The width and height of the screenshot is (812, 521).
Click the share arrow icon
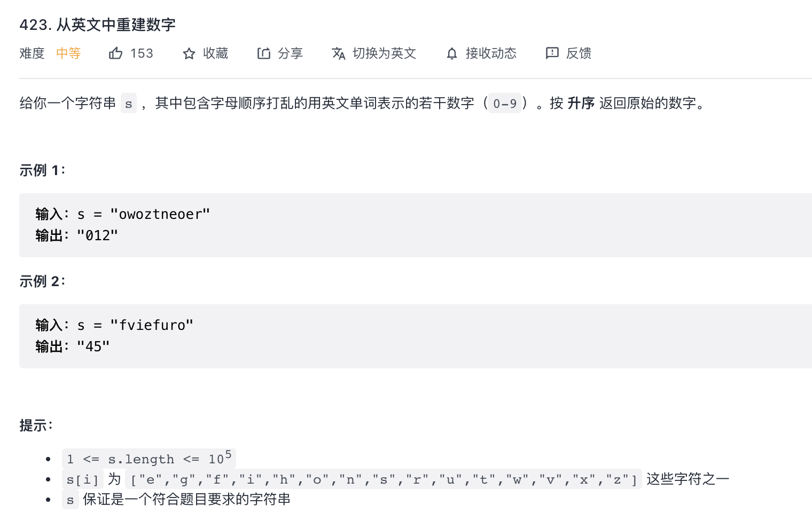(x=263, y=53)
